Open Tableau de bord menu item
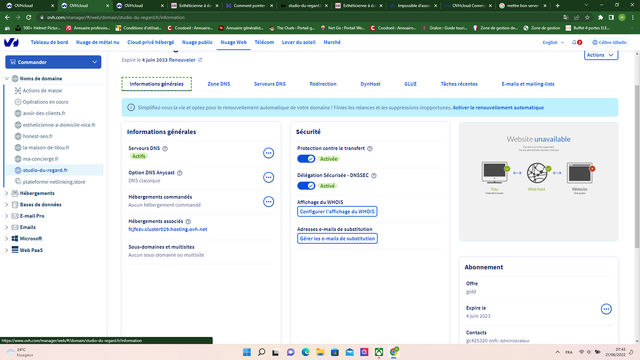The image size is (640, 360). click(x=49, y=42)
